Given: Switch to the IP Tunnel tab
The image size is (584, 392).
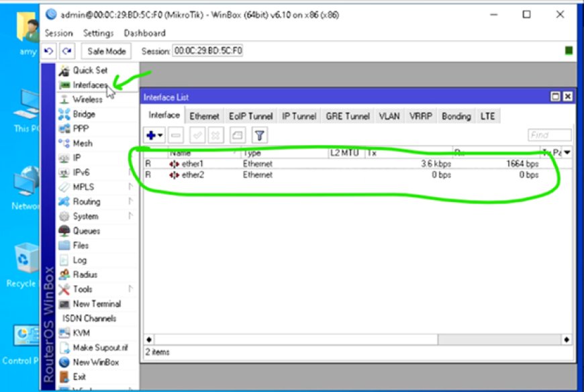Looking at the screenshot, I should (299, 116).
